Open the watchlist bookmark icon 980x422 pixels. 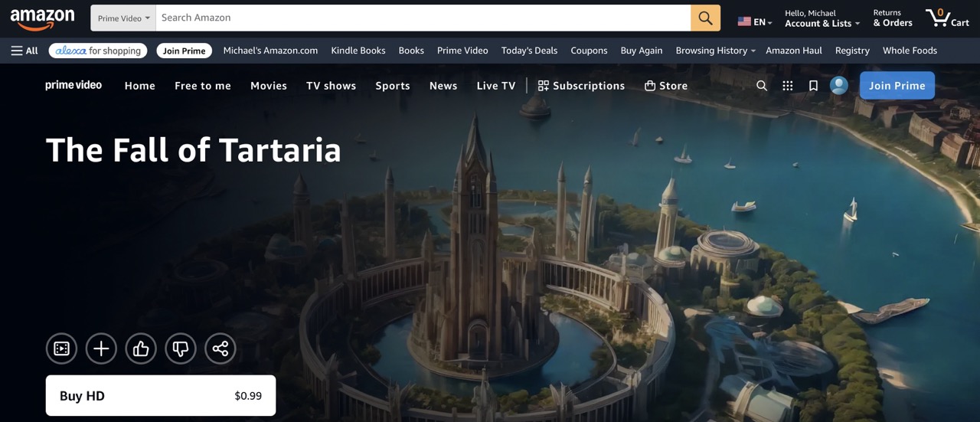(x=813, y=86)
